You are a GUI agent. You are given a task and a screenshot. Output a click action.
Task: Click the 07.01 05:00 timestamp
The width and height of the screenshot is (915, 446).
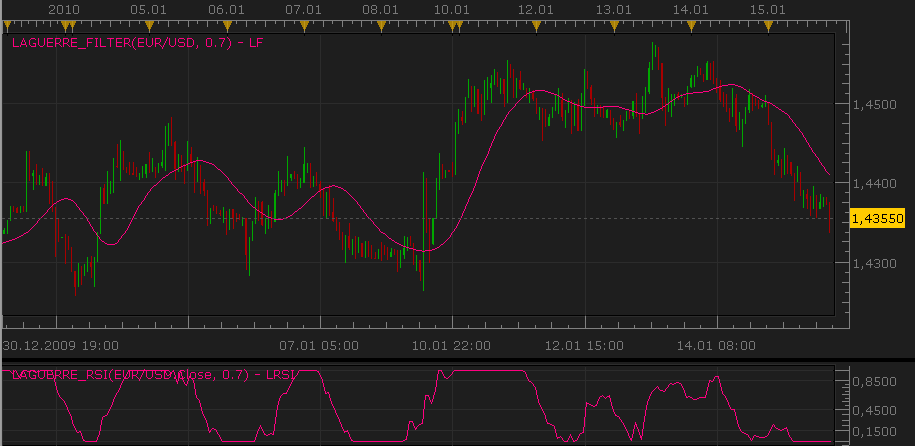coord(319,346)
